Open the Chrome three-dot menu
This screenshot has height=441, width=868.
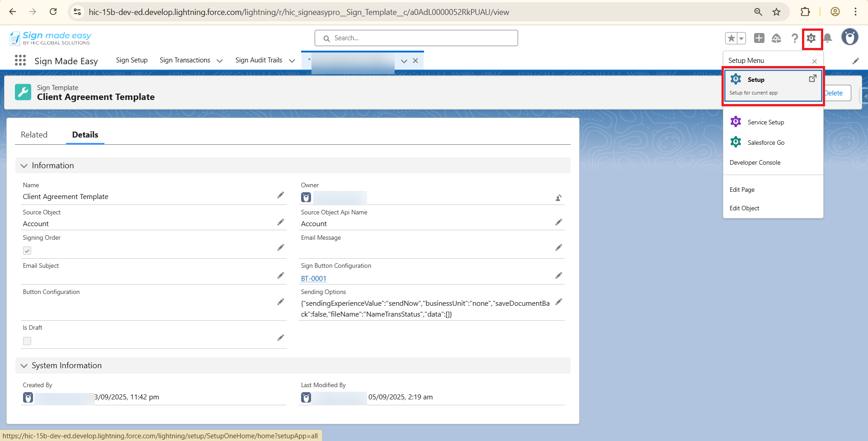(x=855, y=12)
